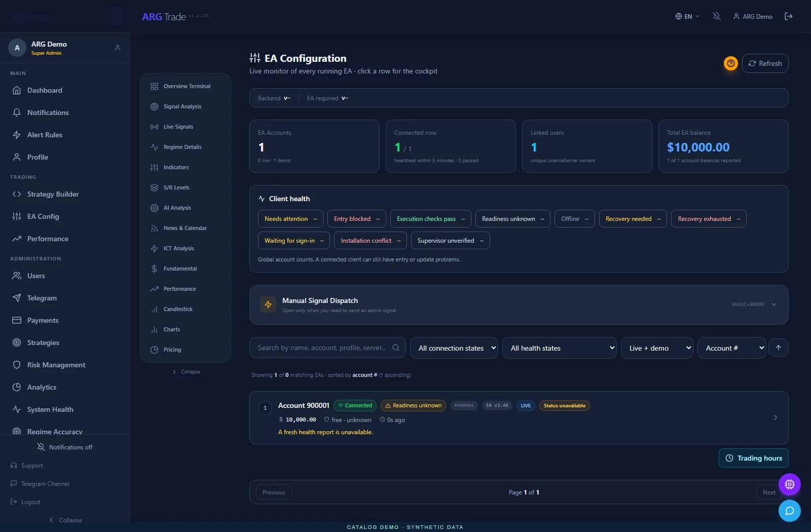811x532 pixels.
Task: Click the orange help question-mark icon
Action: click(730, 63)
